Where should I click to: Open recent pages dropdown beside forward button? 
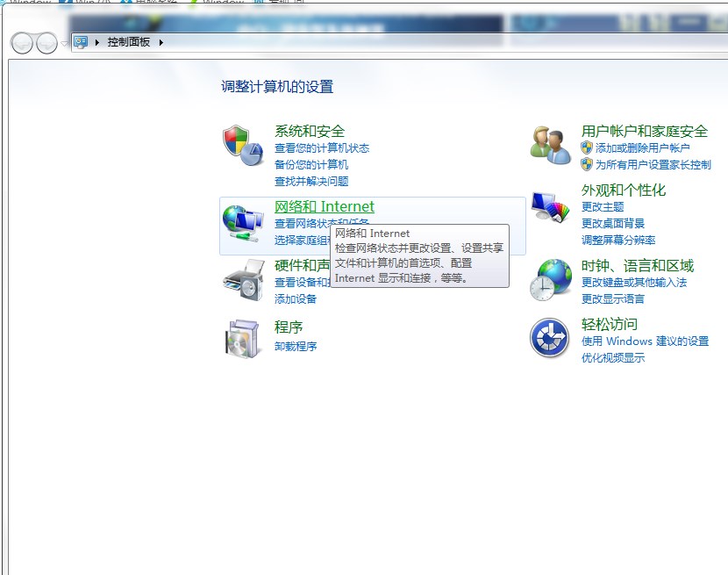pos(64,43)
